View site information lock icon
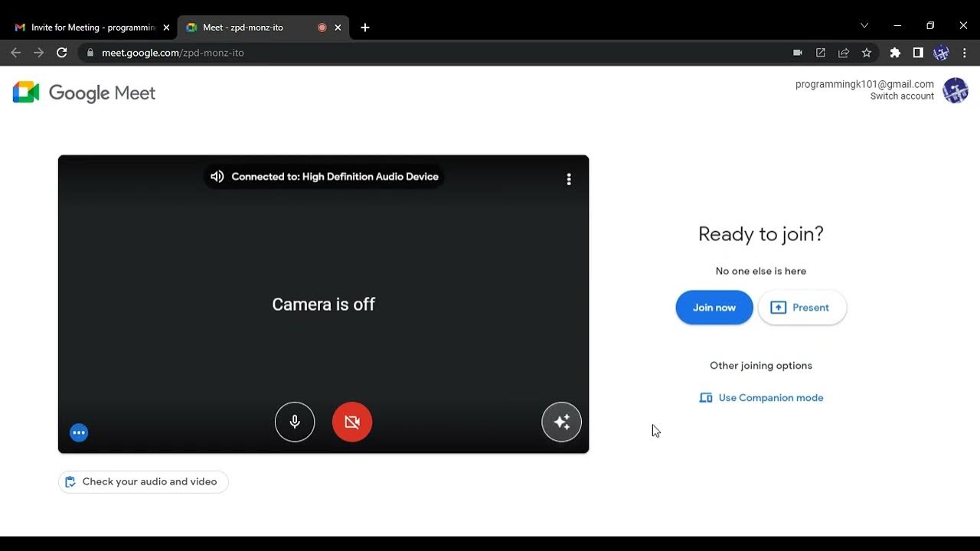 pyautogui.click(x=90, y=53)
